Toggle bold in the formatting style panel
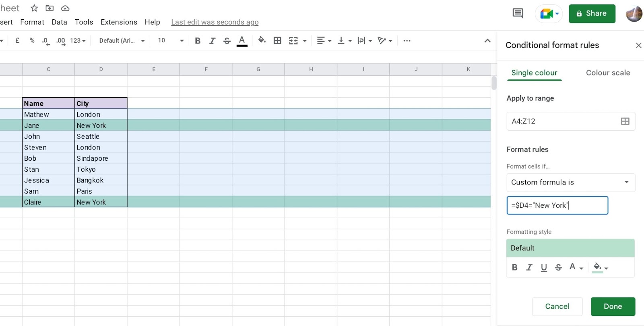644x326 pixels. tap(514, 267)
